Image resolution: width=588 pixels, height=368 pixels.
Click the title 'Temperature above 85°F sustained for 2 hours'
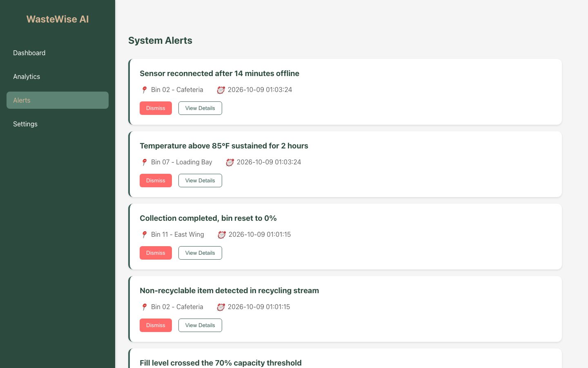coord(224,146)
